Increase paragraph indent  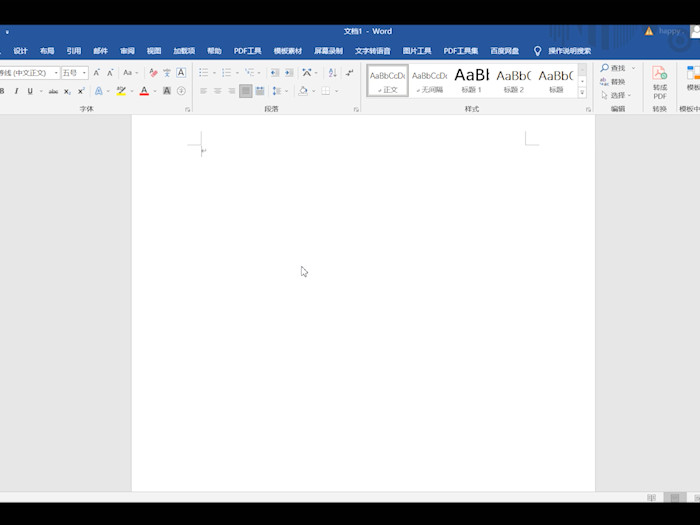(289, 72)
